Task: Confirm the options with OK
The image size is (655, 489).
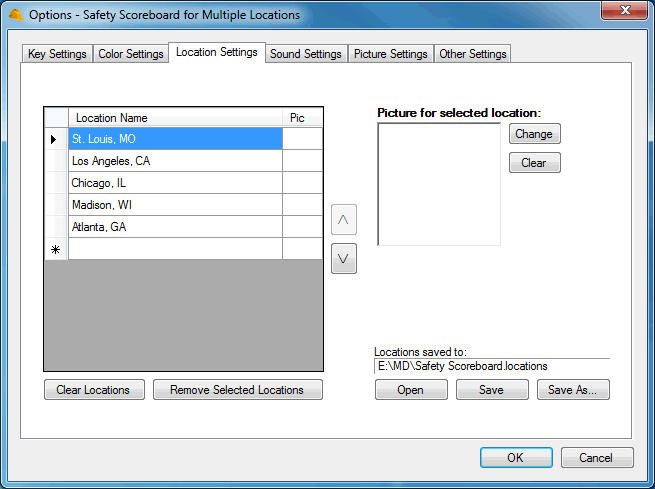Action: pos(516,457)
